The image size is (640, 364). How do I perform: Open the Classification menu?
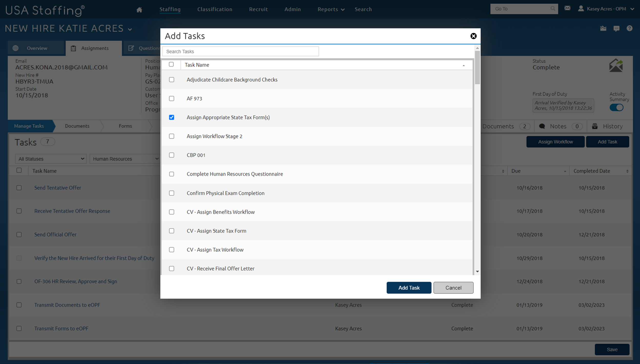(x=215, y=9)
